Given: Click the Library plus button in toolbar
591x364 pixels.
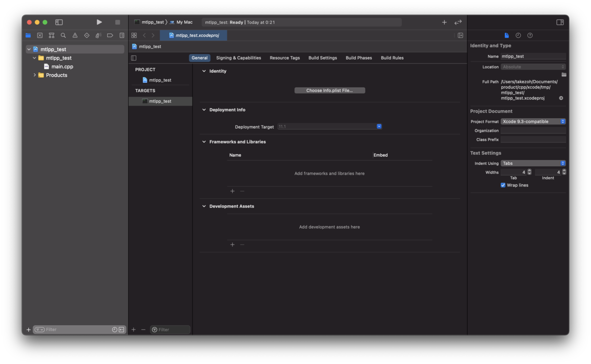Looking at the screenshot, I should (x=444, y=22).
